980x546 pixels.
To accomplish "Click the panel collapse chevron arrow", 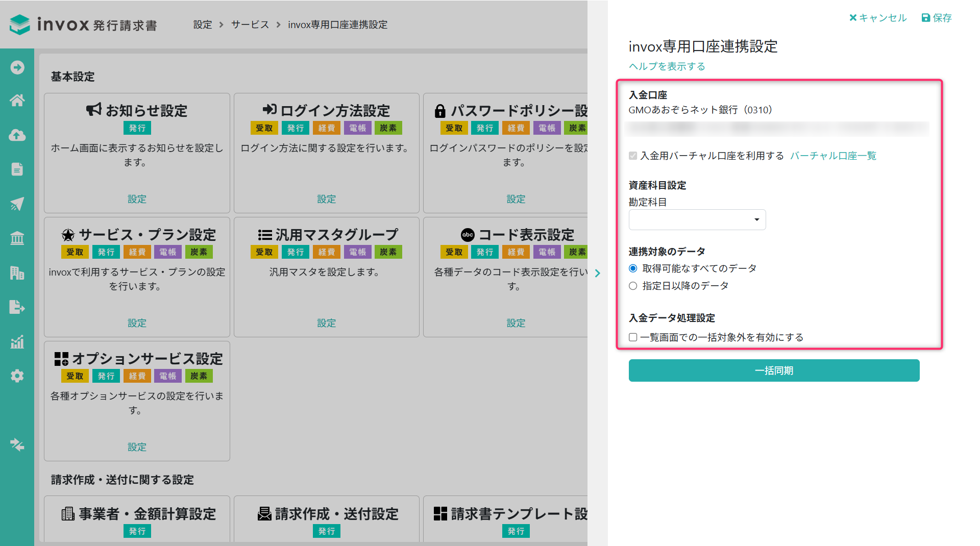I will point(597,273).
